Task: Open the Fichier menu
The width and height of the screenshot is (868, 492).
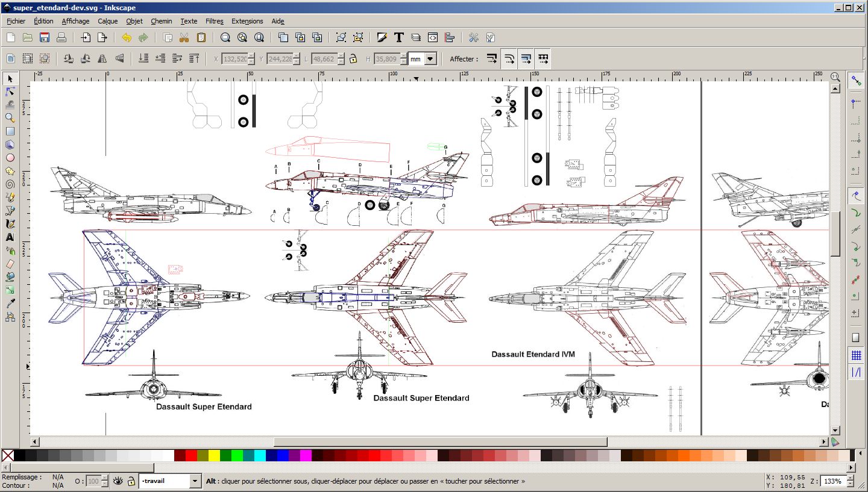Action: coord(16,21)
